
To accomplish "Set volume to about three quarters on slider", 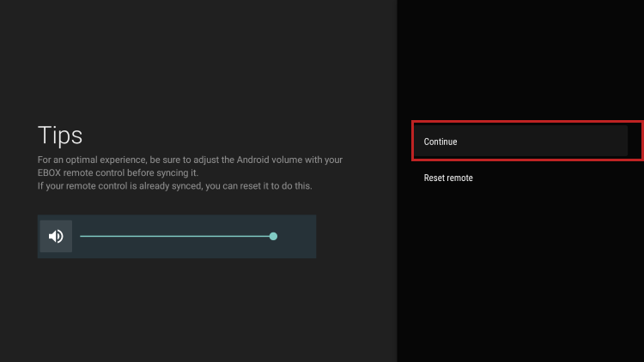I will pos(225,236).
